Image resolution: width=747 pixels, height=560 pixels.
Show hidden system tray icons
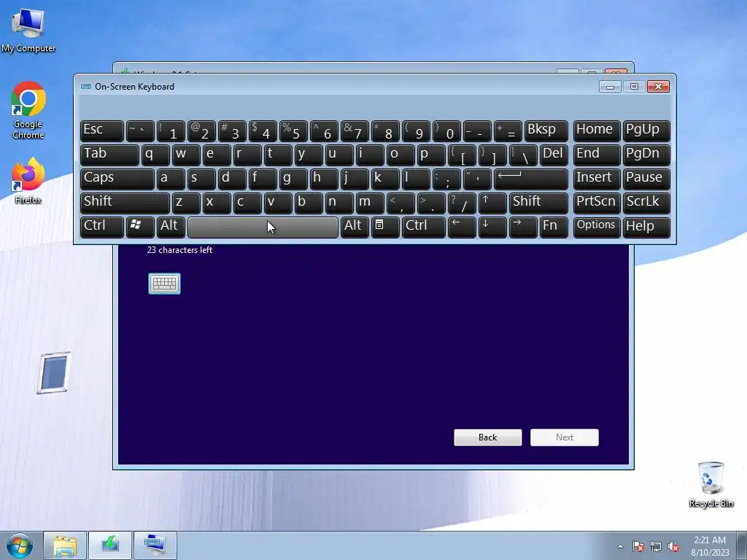[x=620, y=546]
